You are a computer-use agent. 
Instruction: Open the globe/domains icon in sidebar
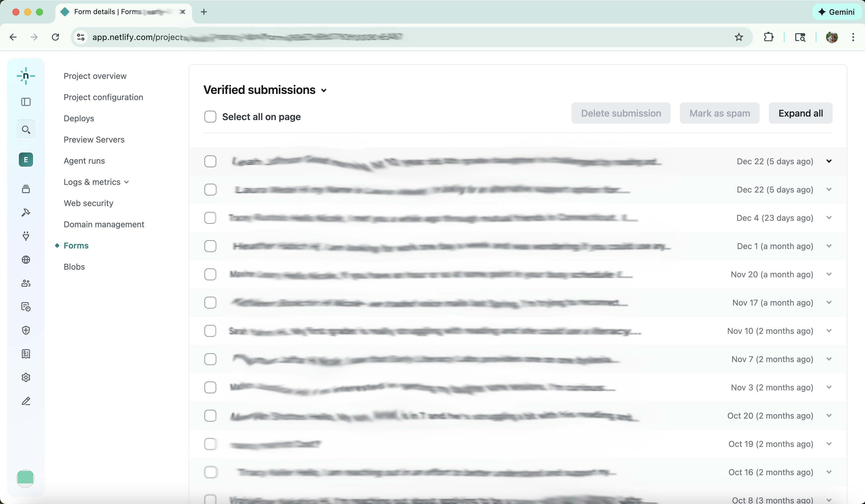(26, 260)
